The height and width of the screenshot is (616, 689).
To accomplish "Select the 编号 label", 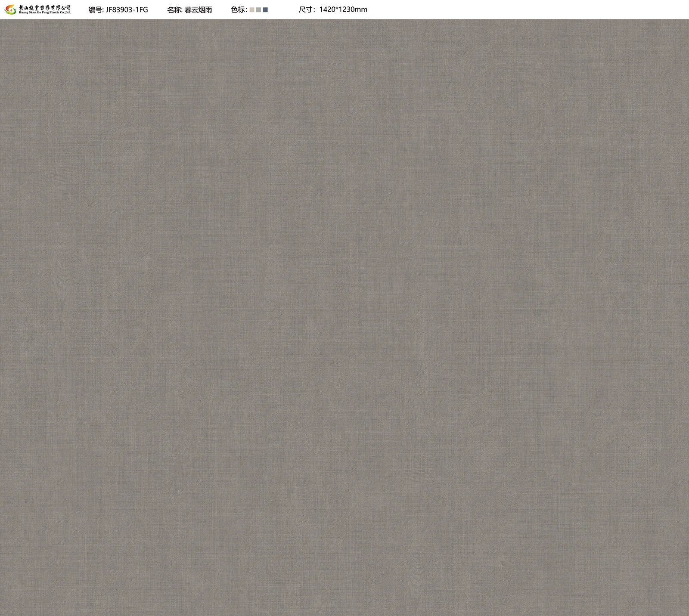I will 96,9.
